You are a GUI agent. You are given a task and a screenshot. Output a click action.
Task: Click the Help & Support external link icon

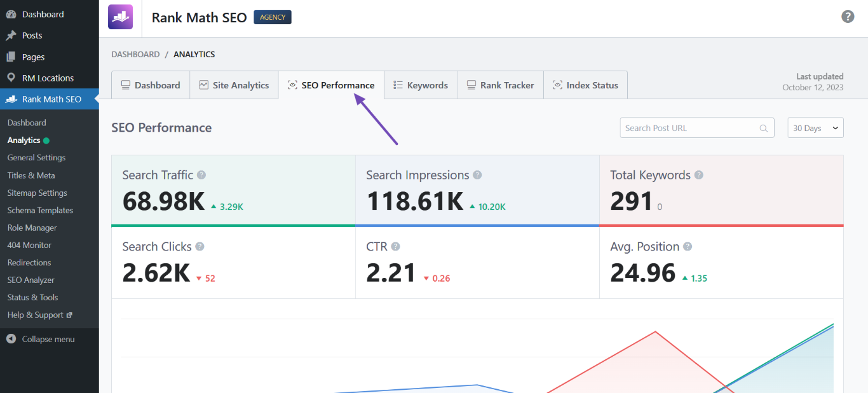[69, 315]
